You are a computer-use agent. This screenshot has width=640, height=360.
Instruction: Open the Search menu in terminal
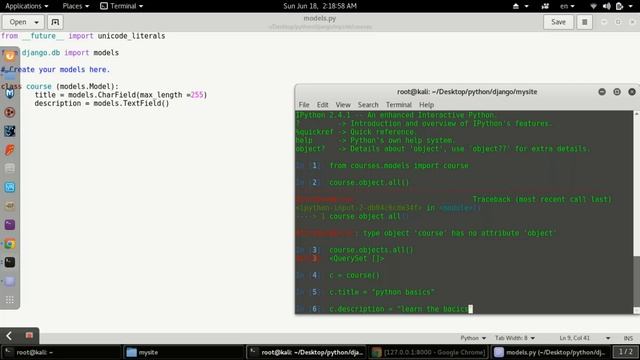pos(368,105)
